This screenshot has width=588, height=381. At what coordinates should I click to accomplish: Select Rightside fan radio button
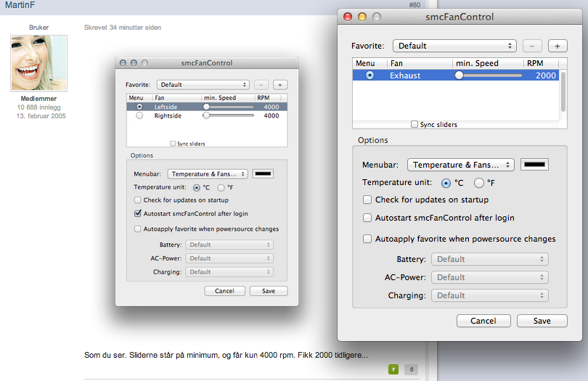[x=139, y=115]
